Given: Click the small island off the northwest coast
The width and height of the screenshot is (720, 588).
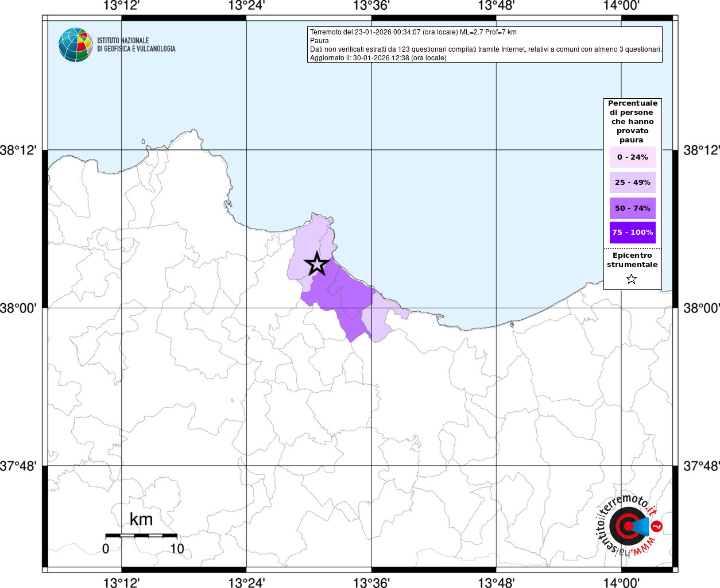Looking at the screenshot, I should (143, 141).
